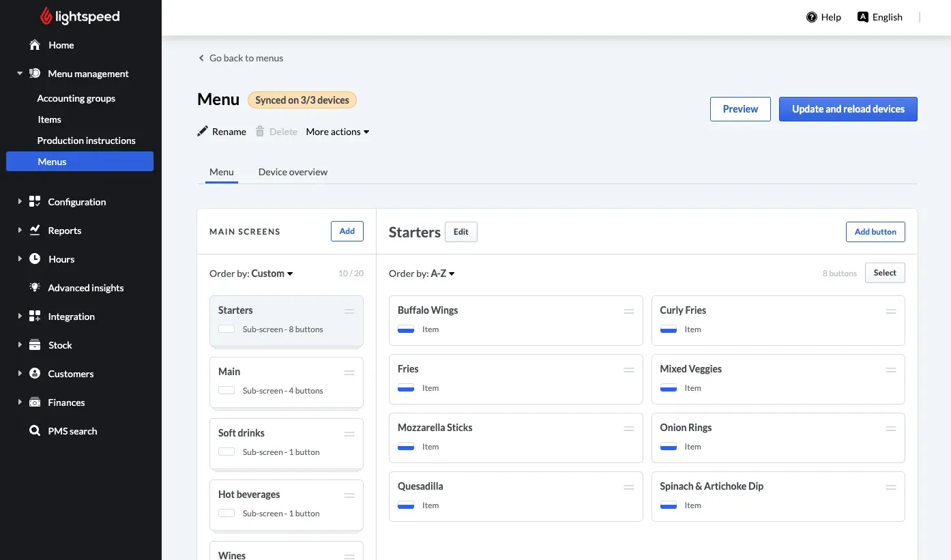Screen dimensions: 951x560
Task: Click the Home house icon
Action: click(x=35, y=45)
